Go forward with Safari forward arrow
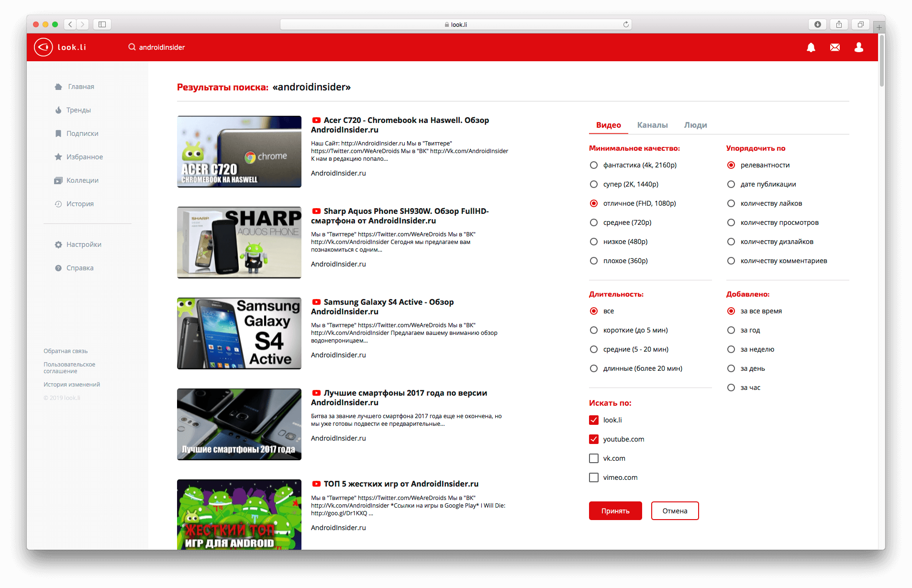The width and height of the screenshot is (912, 588). coord(82,24)
